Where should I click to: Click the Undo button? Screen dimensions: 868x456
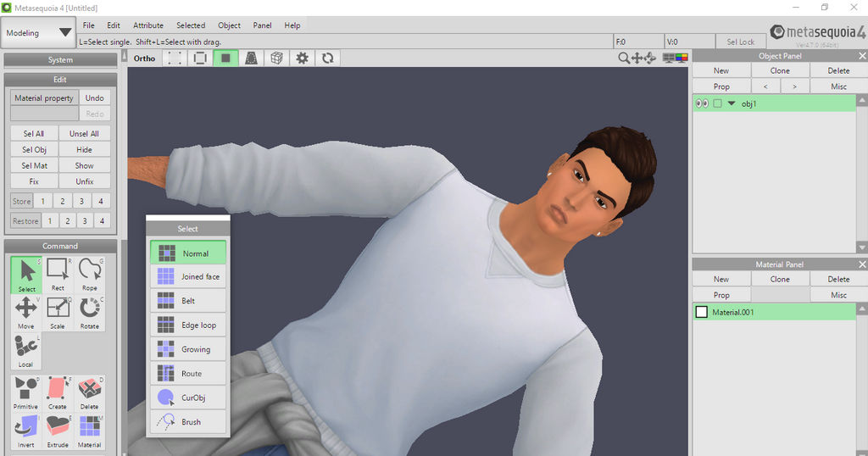pos(95,98)
